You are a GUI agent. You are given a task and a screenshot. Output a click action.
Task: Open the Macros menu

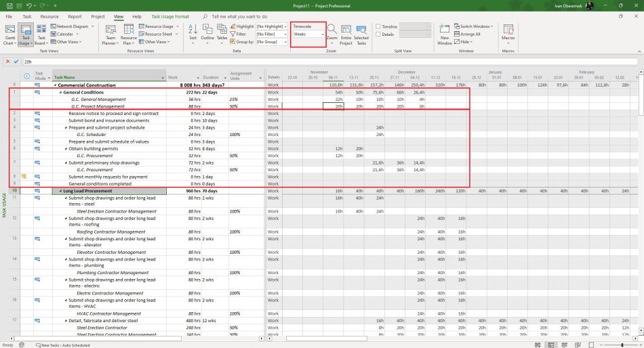point(508,34)
